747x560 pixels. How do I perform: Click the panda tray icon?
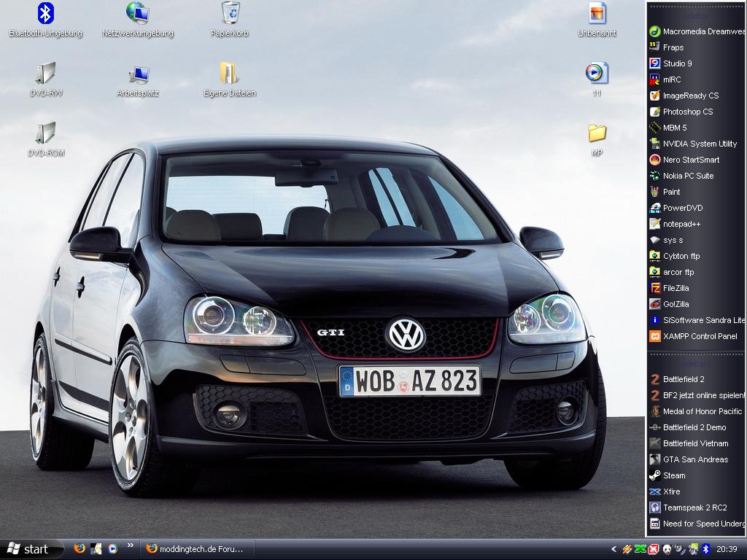667,549
